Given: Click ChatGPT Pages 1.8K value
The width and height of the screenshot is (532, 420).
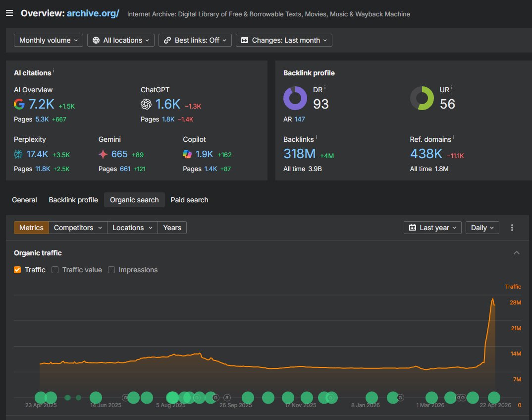Looking at the screenshot, I should click(x=168, y=119).
